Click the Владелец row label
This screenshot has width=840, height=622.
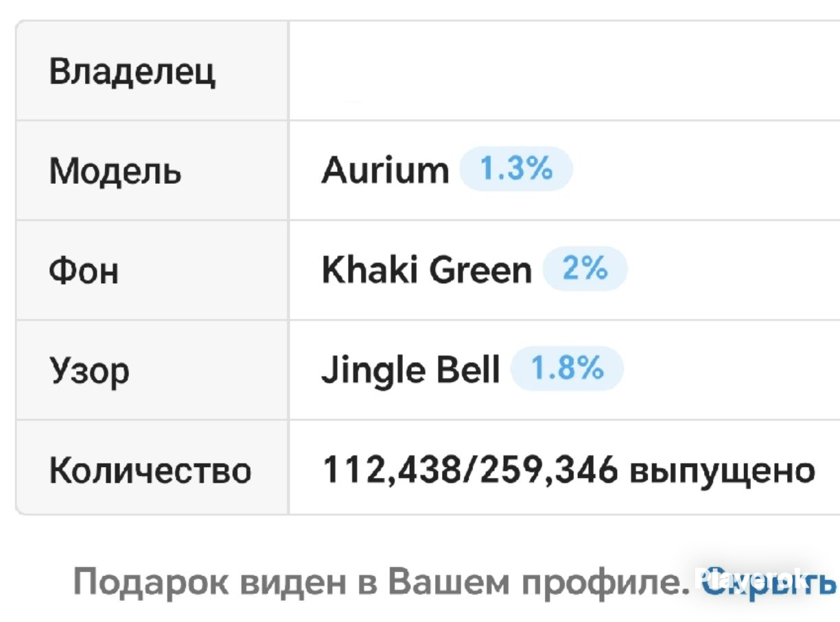pos(132,71)
